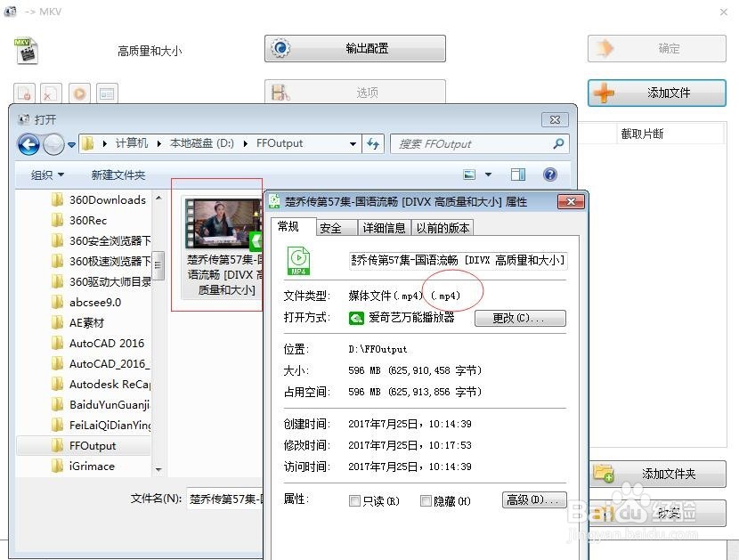This screenshot has width=739, height=560.
Task: Expand the address bar path dropdown
Action: (351, 143)
